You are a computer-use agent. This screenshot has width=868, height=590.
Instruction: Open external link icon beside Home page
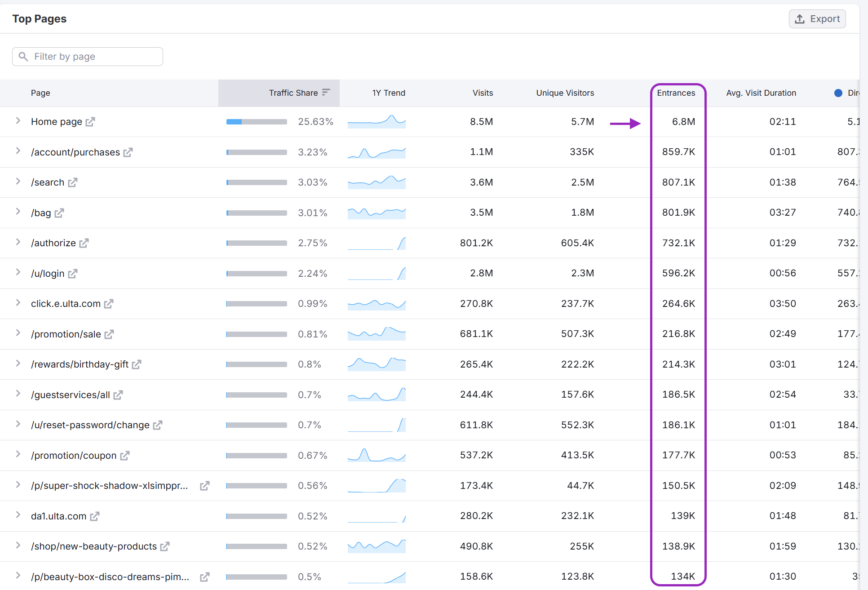pos(90,122)
